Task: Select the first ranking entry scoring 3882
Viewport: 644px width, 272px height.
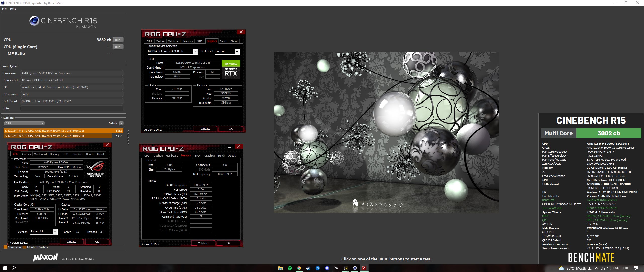Action: click(x=63, y=131)
